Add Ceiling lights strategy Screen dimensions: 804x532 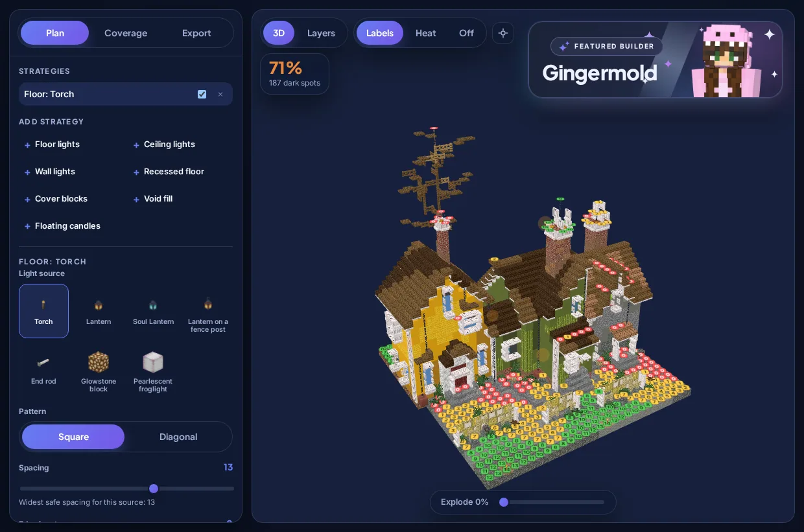(163, 145)
